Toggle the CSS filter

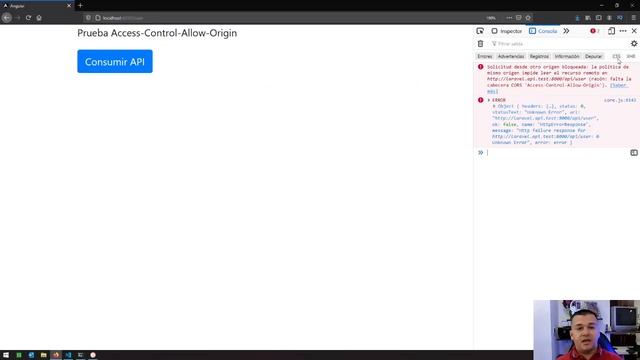tap(616, 56)
